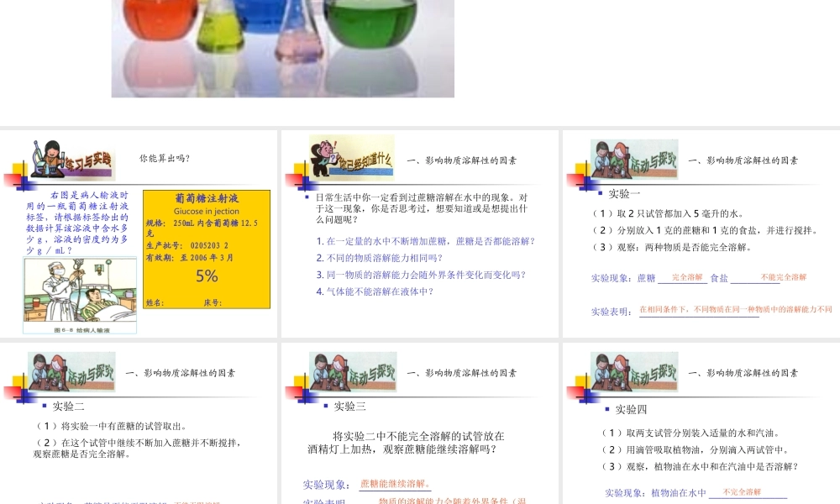
Task: Select question 1 about adding 蔗糖 to water
Action: 425,241
